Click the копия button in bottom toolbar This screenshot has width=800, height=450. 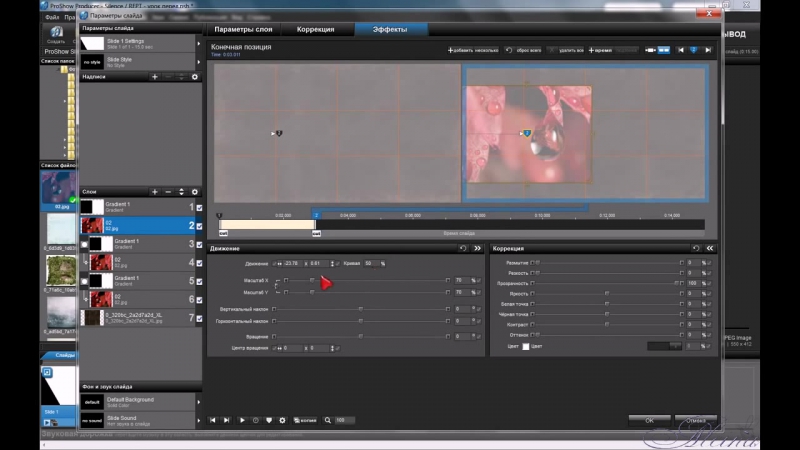click(305, 420)
